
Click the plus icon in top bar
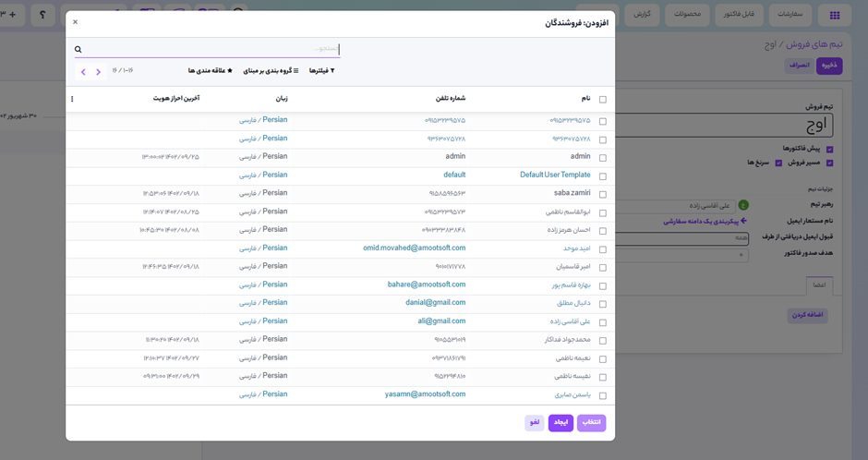click(13, 15)
